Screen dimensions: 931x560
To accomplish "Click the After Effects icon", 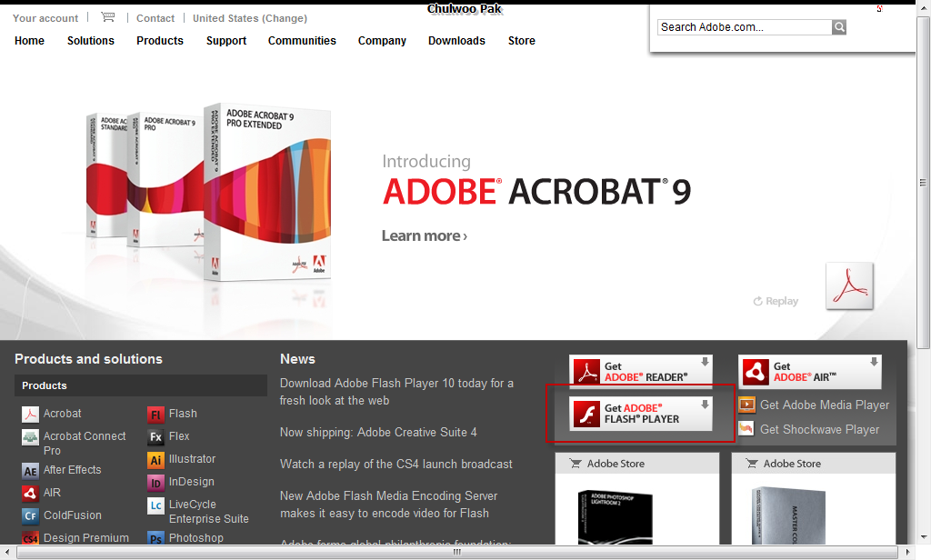I will (x=30, y=470).
